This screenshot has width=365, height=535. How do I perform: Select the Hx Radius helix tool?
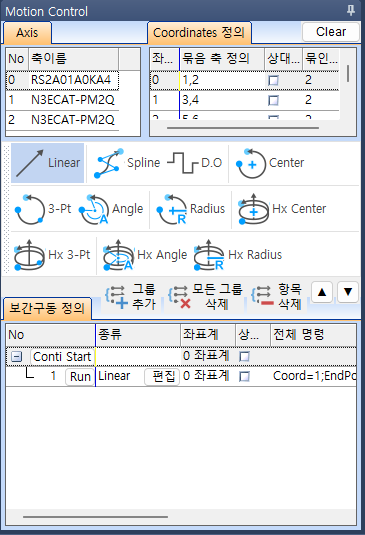238,255
